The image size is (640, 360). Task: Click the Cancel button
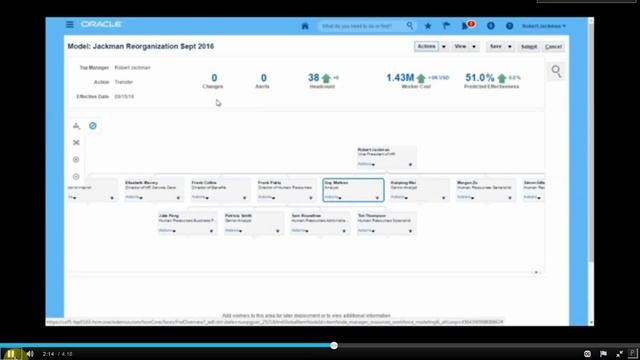(x=553, y=47)
